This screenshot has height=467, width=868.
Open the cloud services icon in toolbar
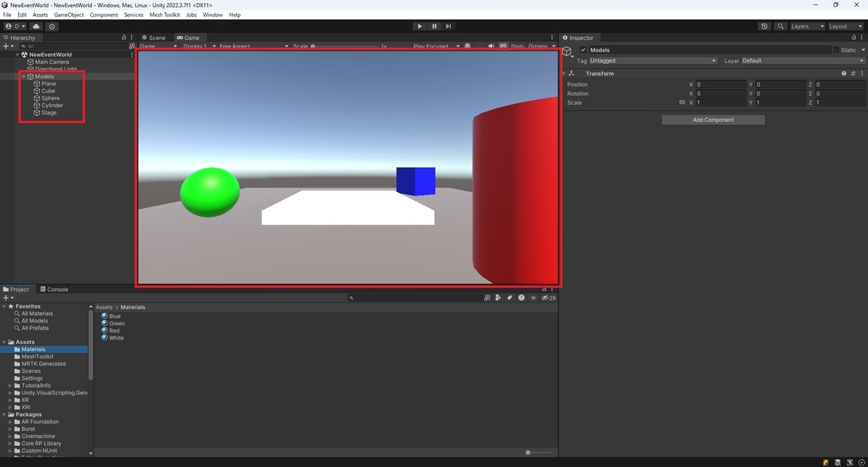tap(36, 26)
